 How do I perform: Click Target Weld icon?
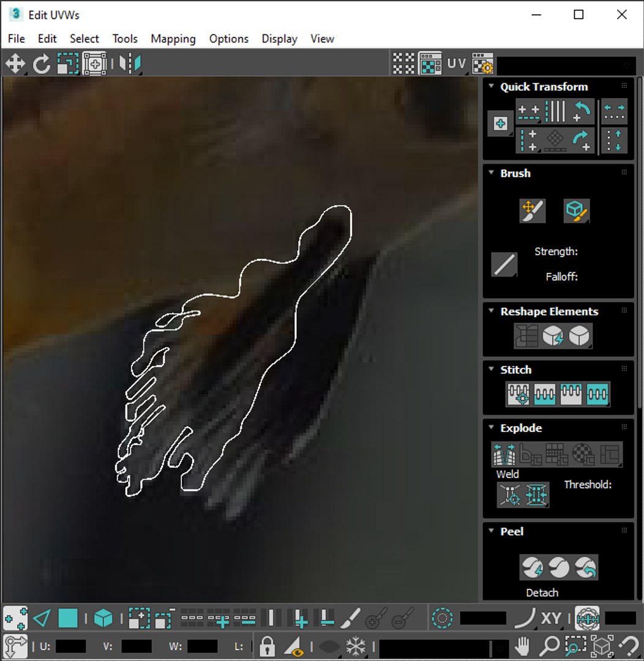click(511, 495)
